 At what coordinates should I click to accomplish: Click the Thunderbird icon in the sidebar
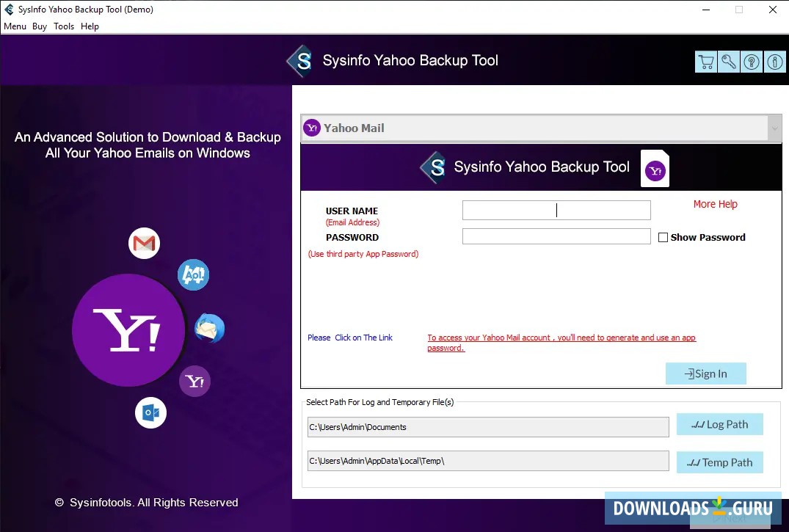coord(208,329)
